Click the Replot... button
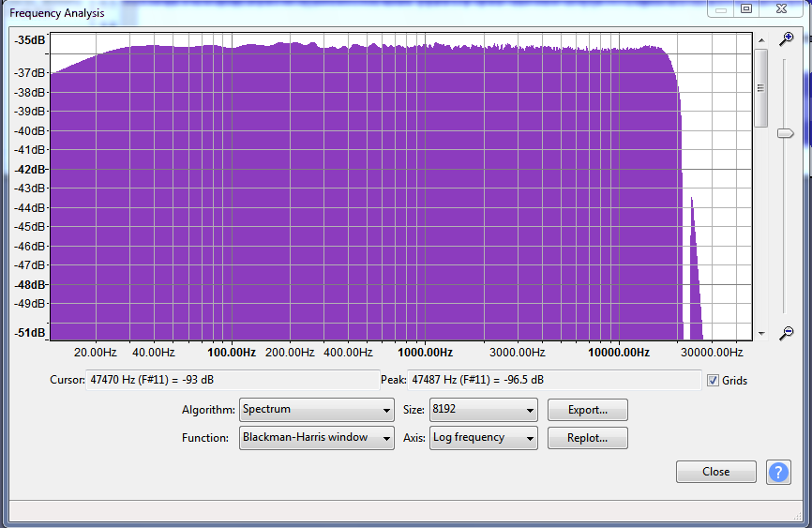This screenshot has width=812, height=528. click(x=587, y=438)
